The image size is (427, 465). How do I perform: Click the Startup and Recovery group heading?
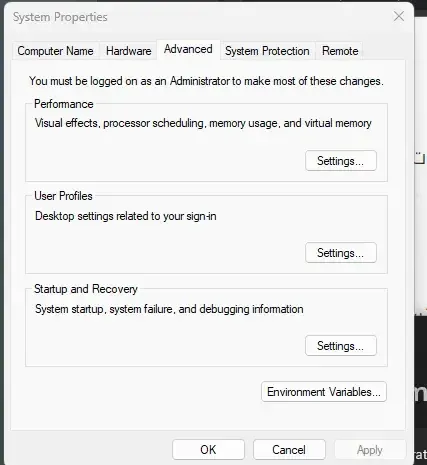point(86,289)
